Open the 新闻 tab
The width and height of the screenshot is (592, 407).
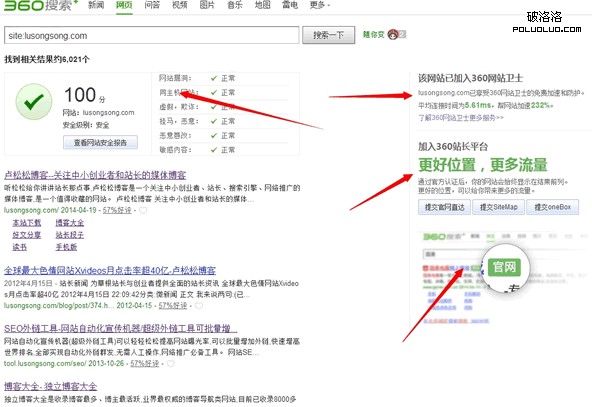coord(96,5)
